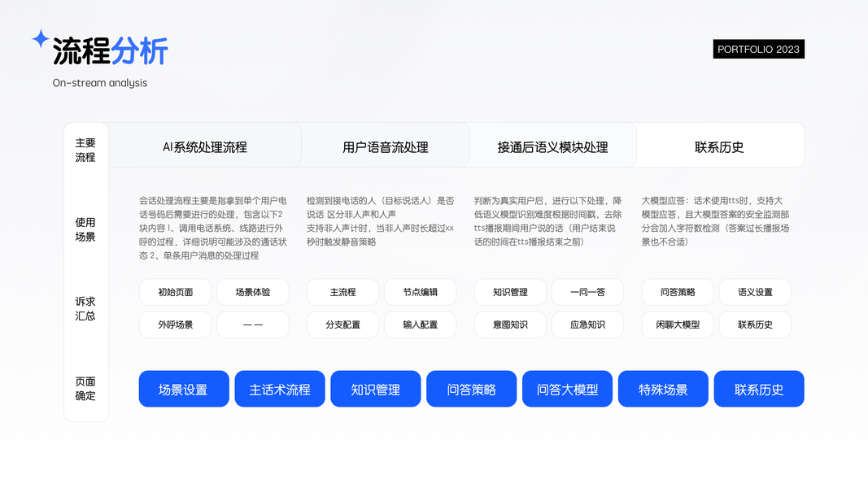Click the 场景体验 chip
The image size is (868, 488).
coord(253,292)
